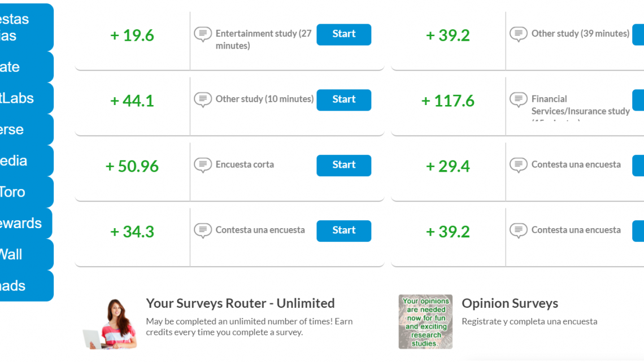The image size is (644, 362).
Task: Click speech bubble icon beside the +34.3 survey
Action: pos(203,230)
